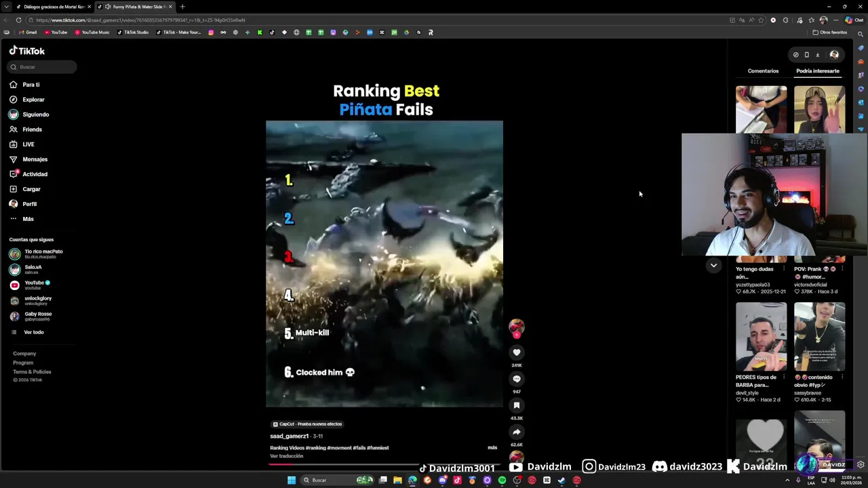The width and height of the screenshot is (868, 488).
Task: Open YouTube followed account
Action: click(29, 285)
